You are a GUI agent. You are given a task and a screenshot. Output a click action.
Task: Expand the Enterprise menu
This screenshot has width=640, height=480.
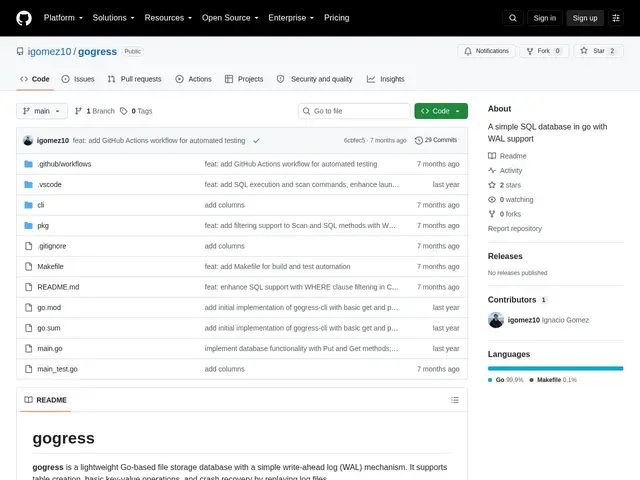[291, 18]
